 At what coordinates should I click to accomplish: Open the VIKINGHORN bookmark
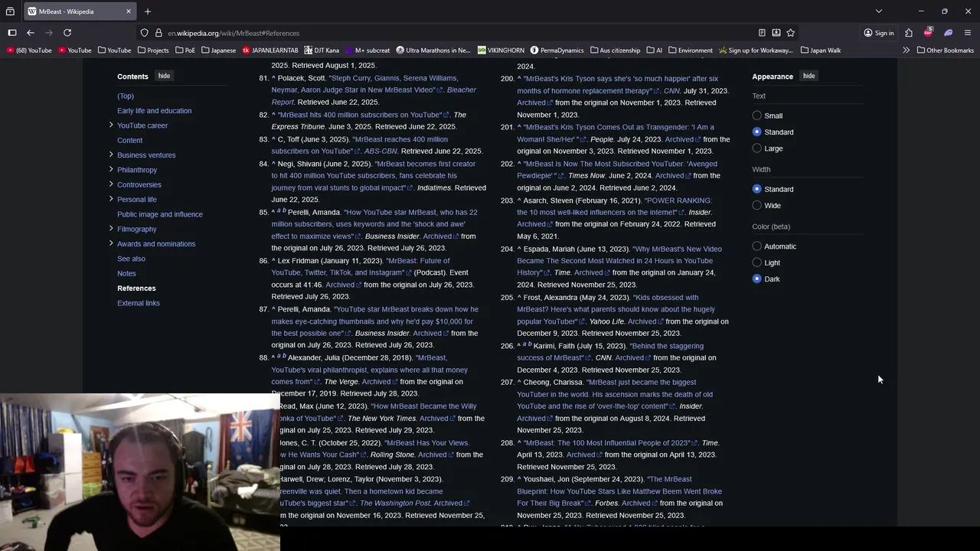click(501, 51)
